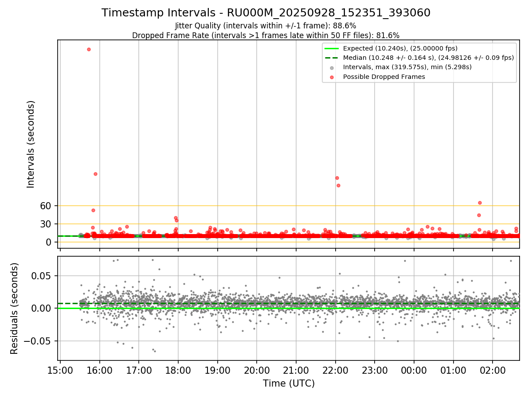Click the '00:00' time tick label

(x=414, y=370)
